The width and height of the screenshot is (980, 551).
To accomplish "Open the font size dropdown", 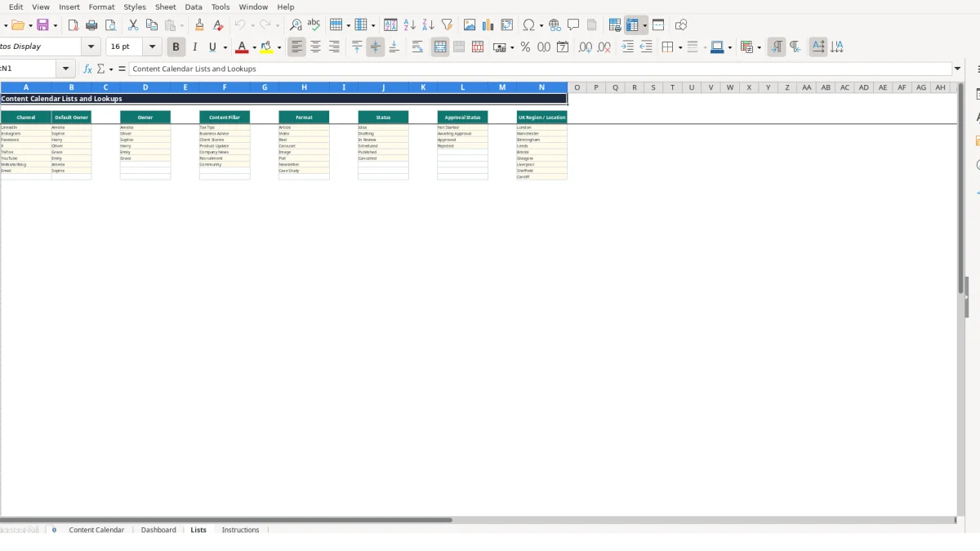I will pos(152,47).
